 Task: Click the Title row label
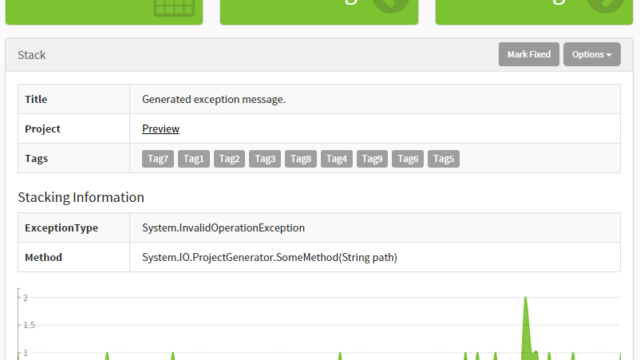point(36,99)
